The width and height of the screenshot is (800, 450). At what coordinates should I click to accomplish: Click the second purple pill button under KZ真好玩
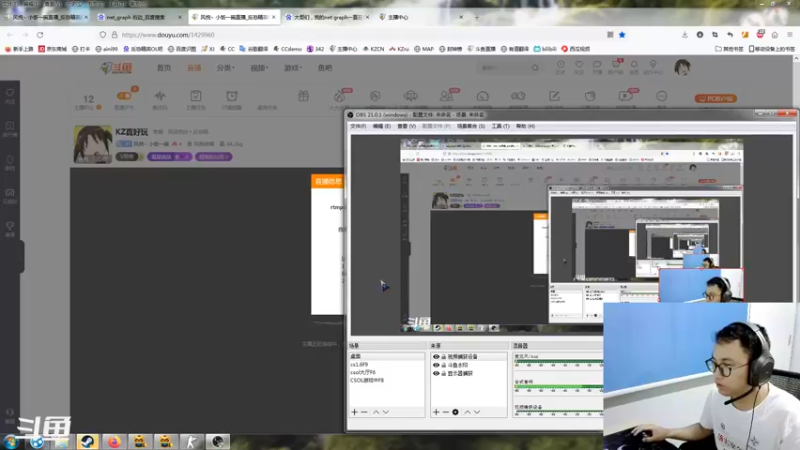[214, 157]
